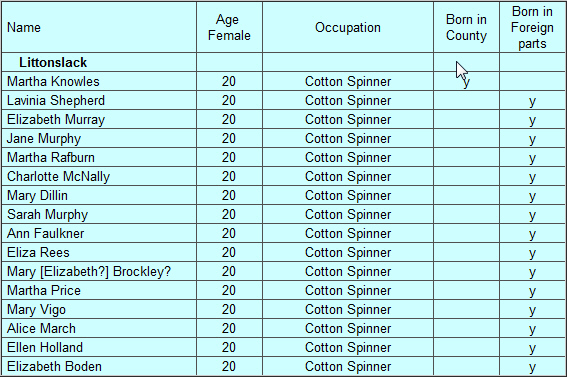Click the Born in Foreign parts header
The height and width of the screenshot is (377, 567).
[x=532, y=27]
